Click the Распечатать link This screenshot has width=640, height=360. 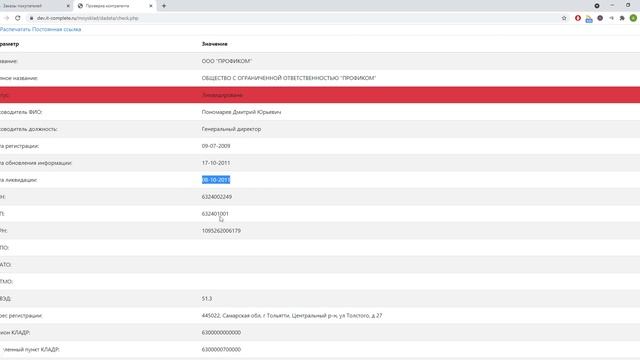pyautogui.click(x=15, y=29)
